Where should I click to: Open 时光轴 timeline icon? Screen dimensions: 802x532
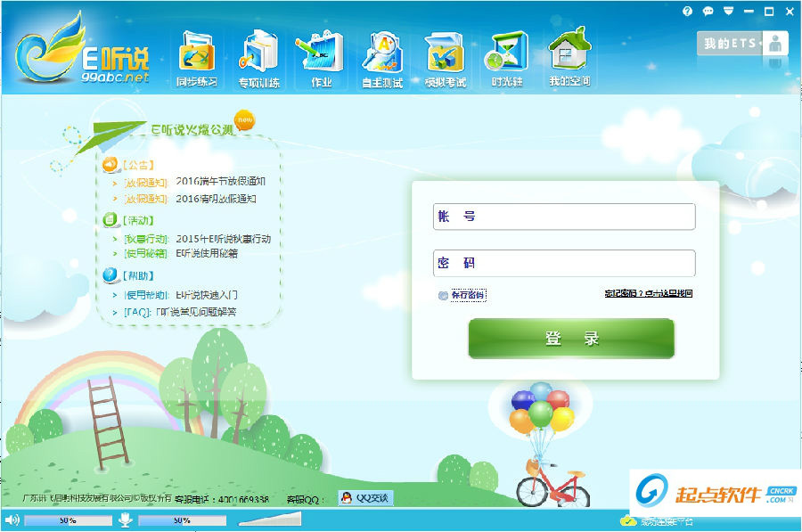click(507, 59)
